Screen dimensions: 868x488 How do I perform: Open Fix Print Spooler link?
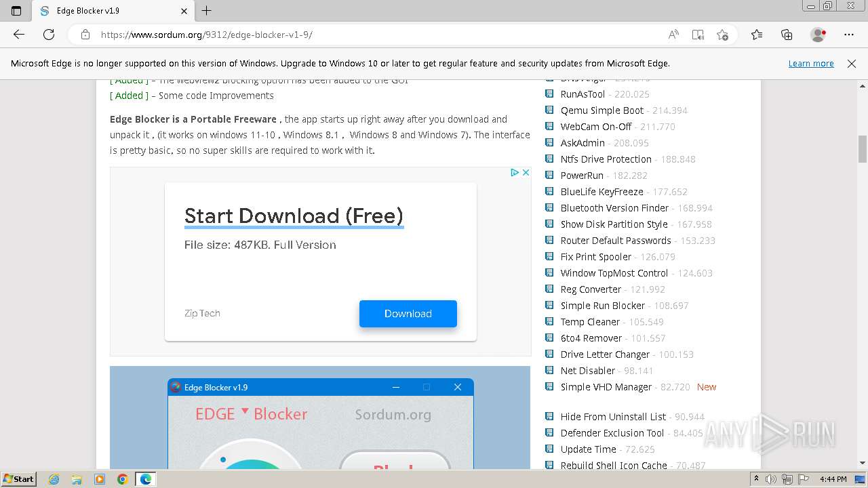[596, 257]
